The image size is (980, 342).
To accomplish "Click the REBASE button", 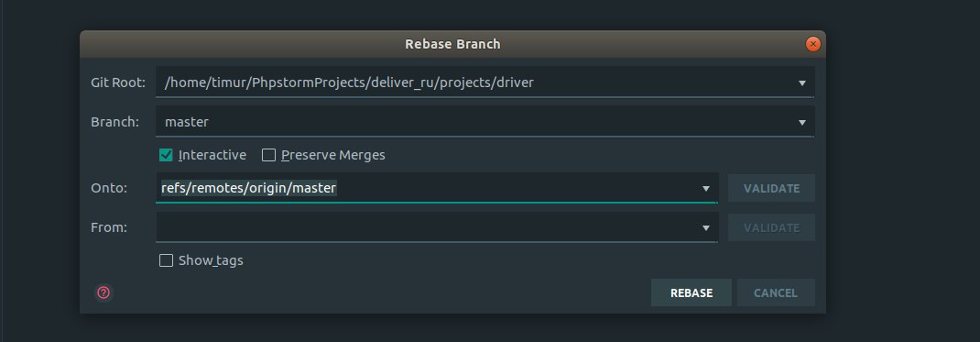I will click(691, 292).
